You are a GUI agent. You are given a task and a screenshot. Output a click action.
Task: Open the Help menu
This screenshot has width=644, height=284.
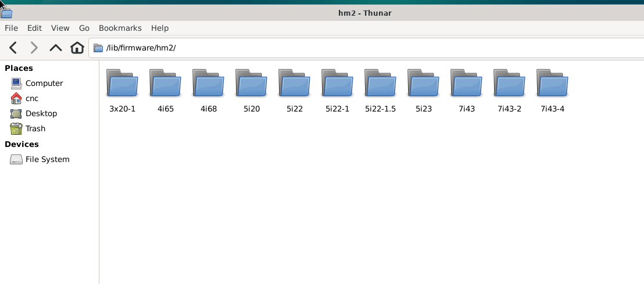[160, 28]
